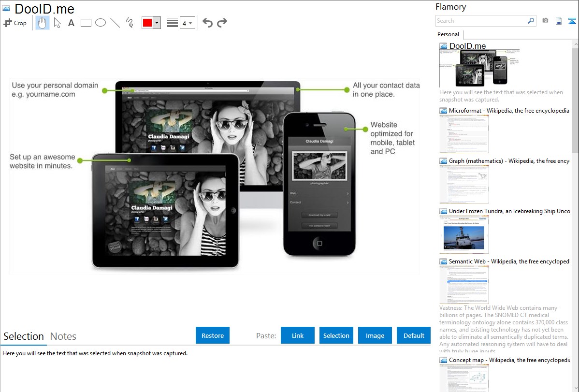Pick the ellipse shape tool
Screen dimensions: 579x392
click(101, 23)
